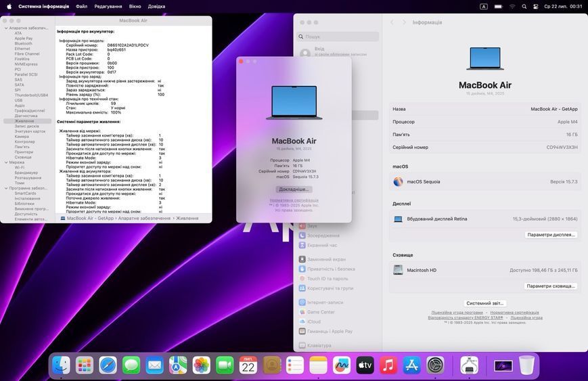Collapse the Мережа tree section
Image resolution: width=588 pixels, height=381 pixels.
point(6,162)
